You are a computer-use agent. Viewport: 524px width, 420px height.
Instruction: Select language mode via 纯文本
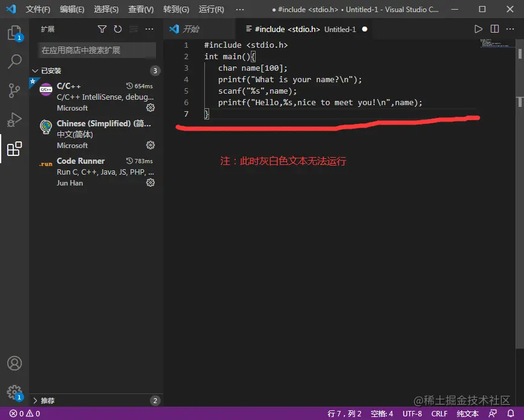(468, 413)
